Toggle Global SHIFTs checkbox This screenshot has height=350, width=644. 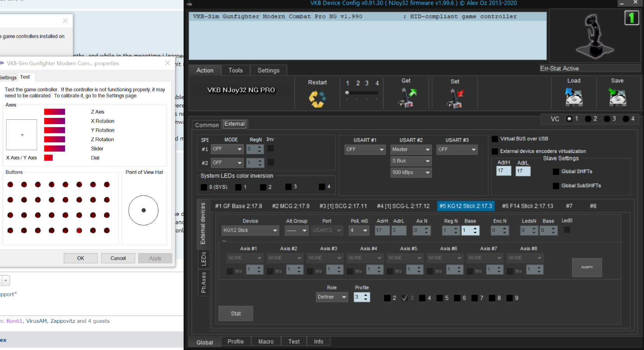coord(556,171)
